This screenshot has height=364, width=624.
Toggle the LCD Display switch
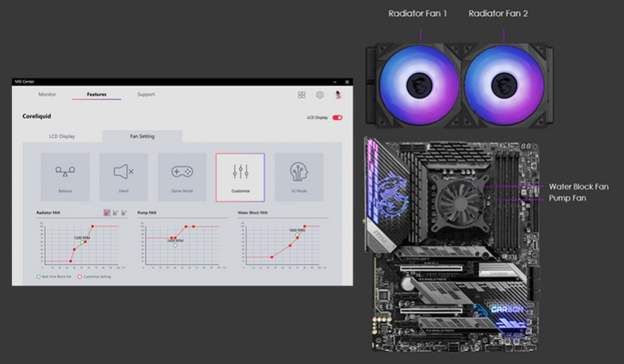coord(337,117)
